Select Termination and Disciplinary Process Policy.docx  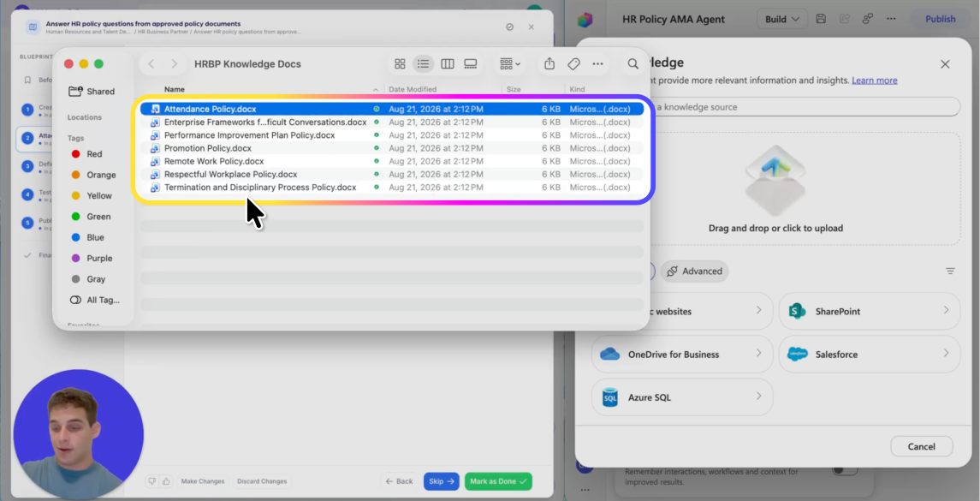point(392,188)
